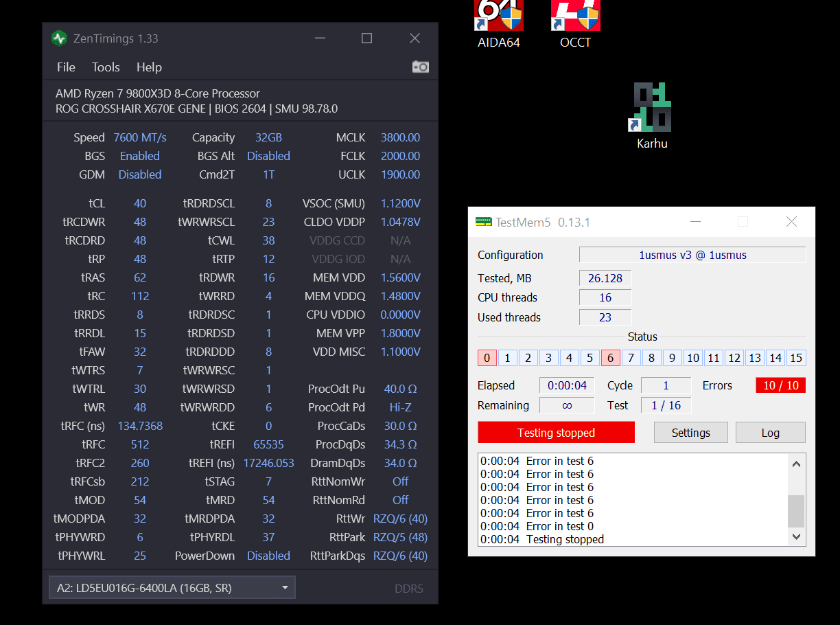Click the Remaining infinity field
This screenshot has width=840, height=625.
pyautogui.click(x=567, y=405)
